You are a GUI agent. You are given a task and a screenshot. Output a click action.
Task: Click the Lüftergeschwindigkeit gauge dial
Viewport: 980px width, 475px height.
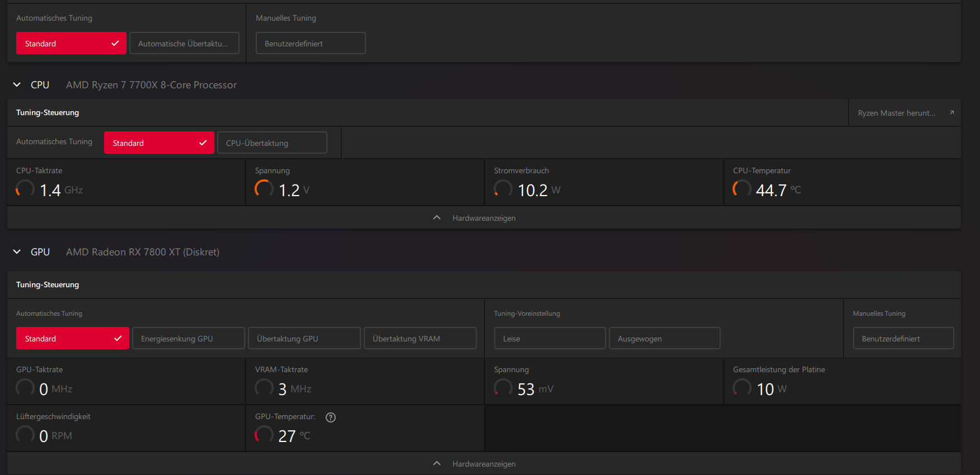[25, 435]
